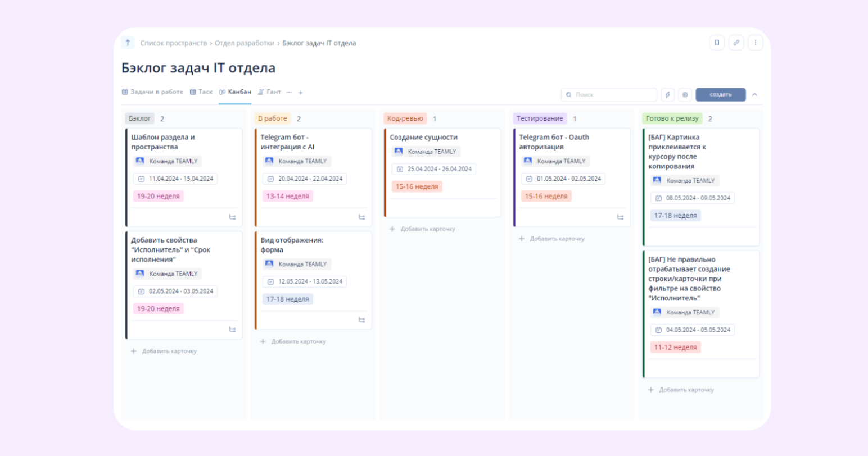
Task: Open view settings via the gear icon
Action: (685, 95)
